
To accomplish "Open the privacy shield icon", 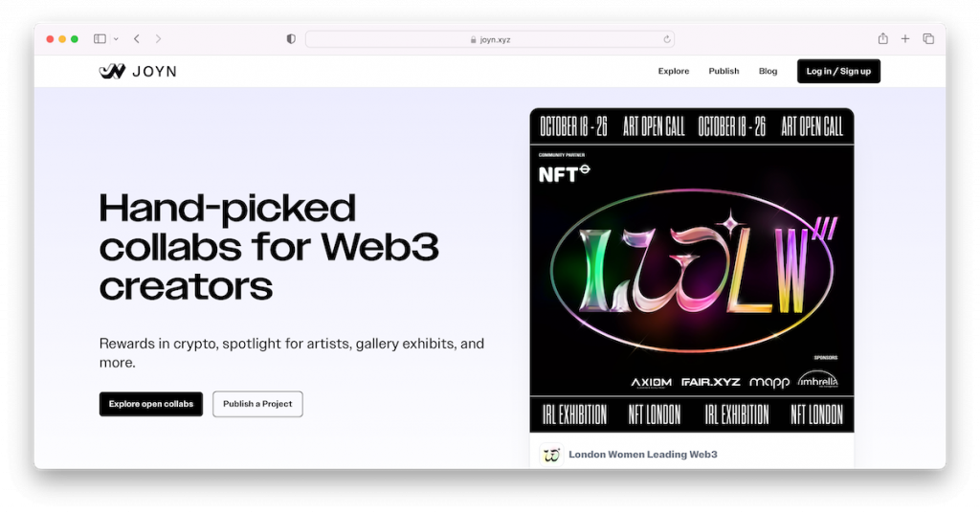I will (291, 39).
